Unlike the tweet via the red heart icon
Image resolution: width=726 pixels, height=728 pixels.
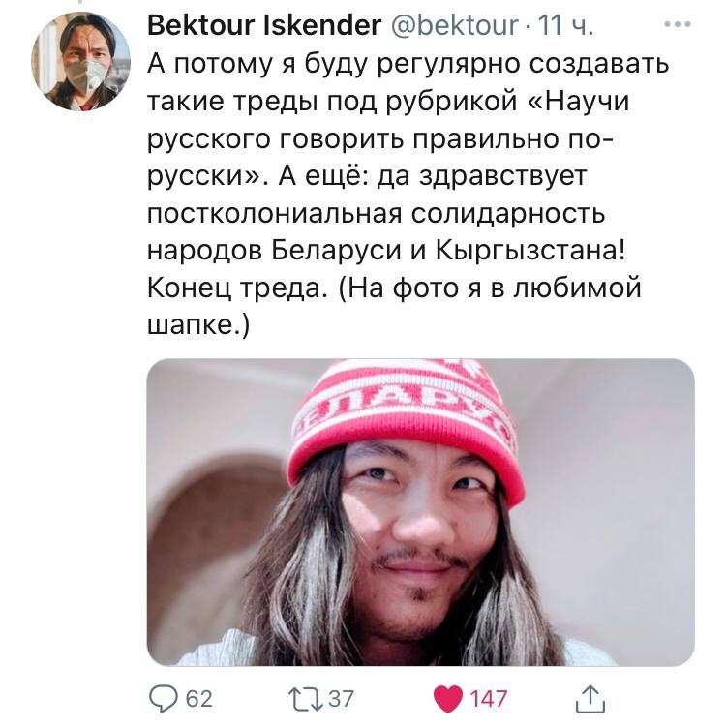pos(448,699)
